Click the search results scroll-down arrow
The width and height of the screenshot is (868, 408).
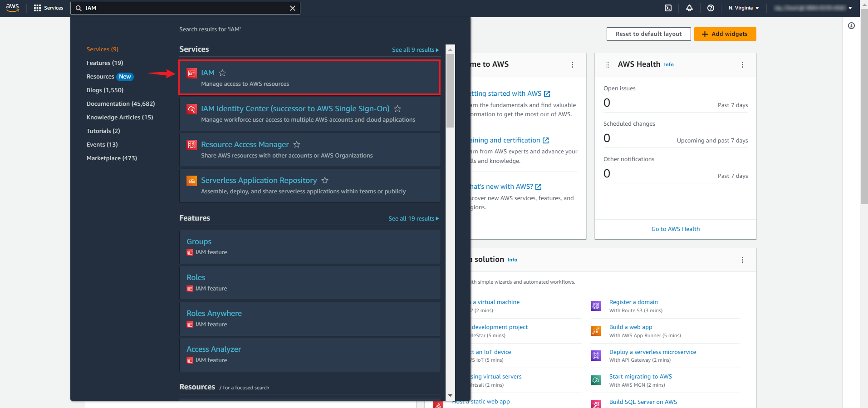tap(450, 396)
